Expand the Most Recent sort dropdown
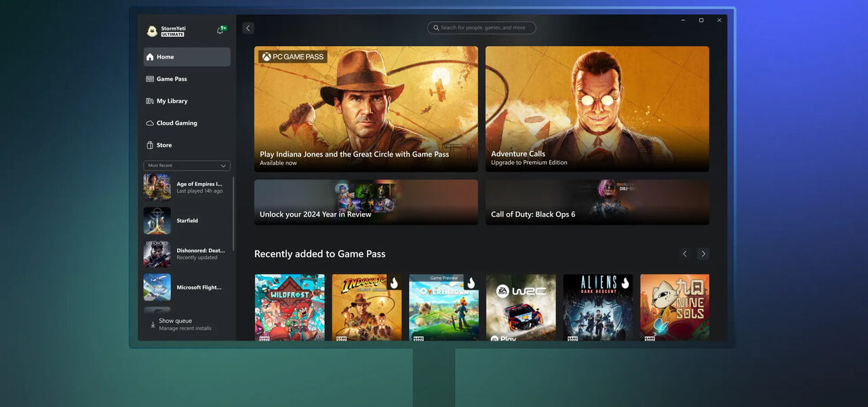This screenshot has height=407, width=868. [186, 166]
